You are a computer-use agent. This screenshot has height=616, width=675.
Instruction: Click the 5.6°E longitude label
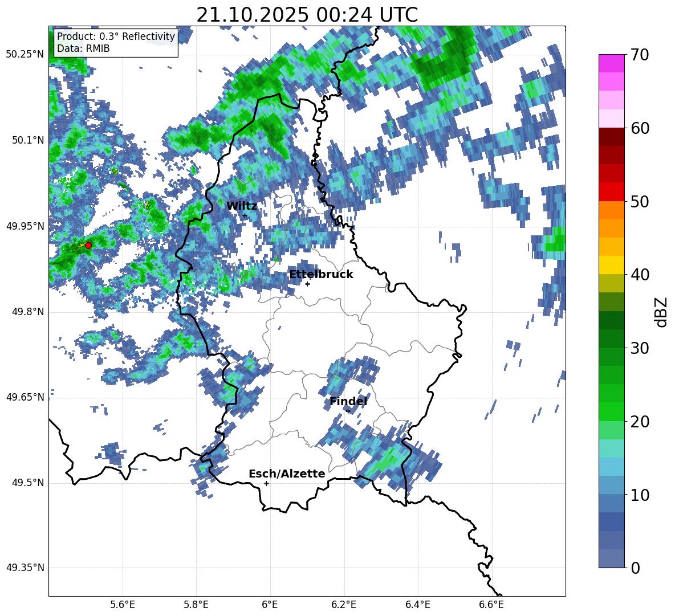pos(123,605)
